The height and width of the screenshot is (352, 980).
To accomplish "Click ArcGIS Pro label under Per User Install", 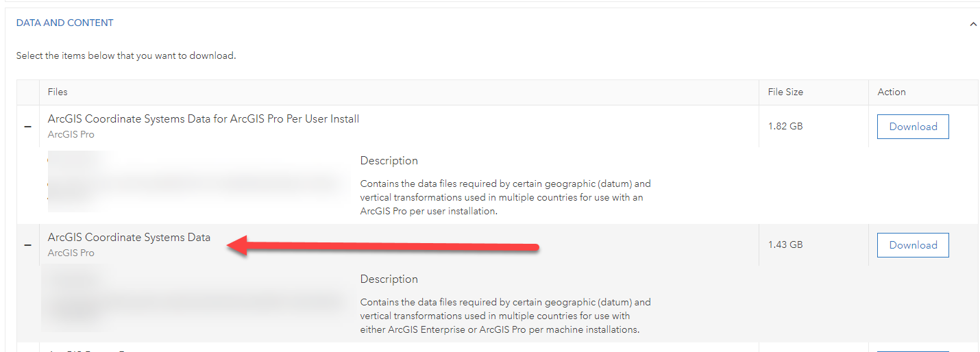I will 71,135.
